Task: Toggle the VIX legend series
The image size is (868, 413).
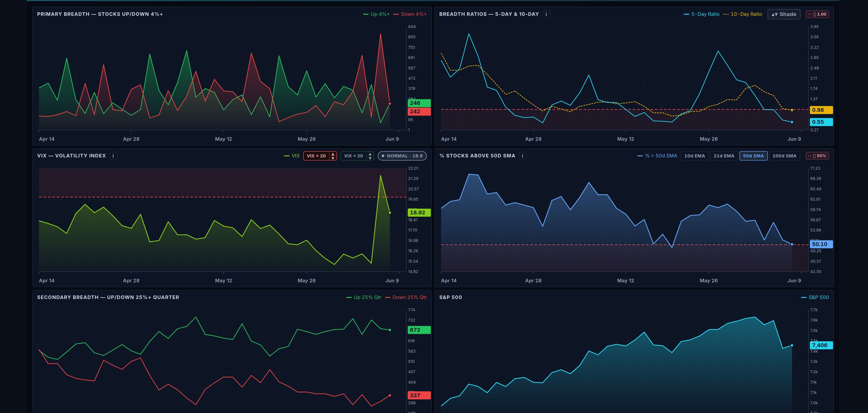Action: tap(292, 156)
